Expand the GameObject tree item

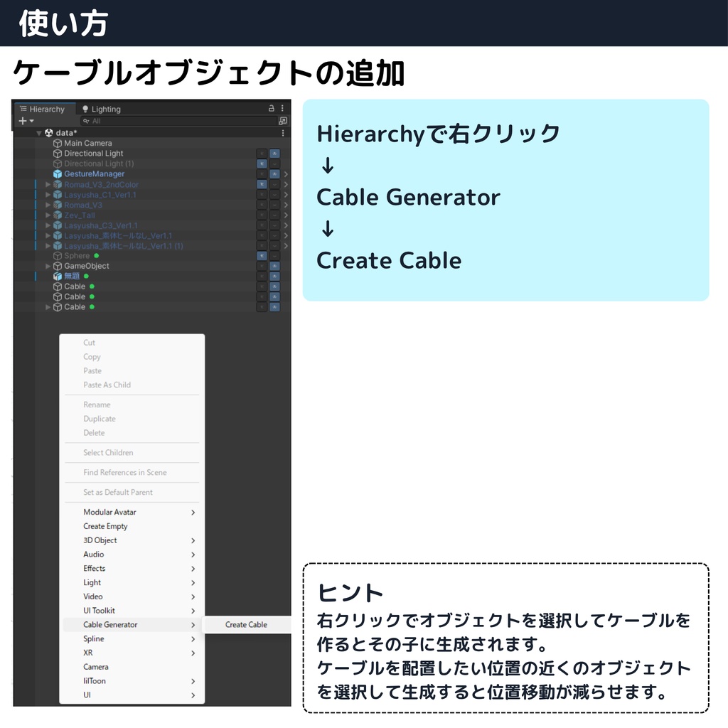click(x=47, y=266)
